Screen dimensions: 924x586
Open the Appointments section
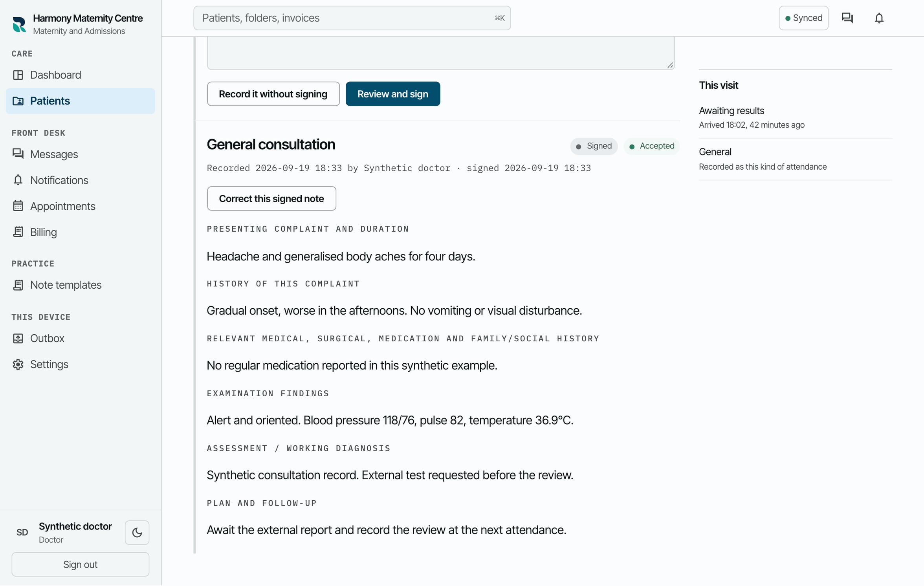(81, 206)
